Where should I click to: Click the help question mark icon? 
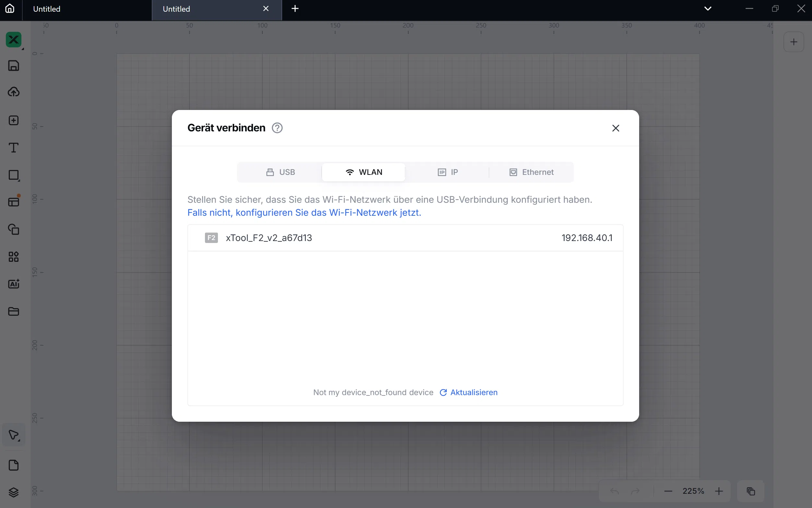click(277, 128)
